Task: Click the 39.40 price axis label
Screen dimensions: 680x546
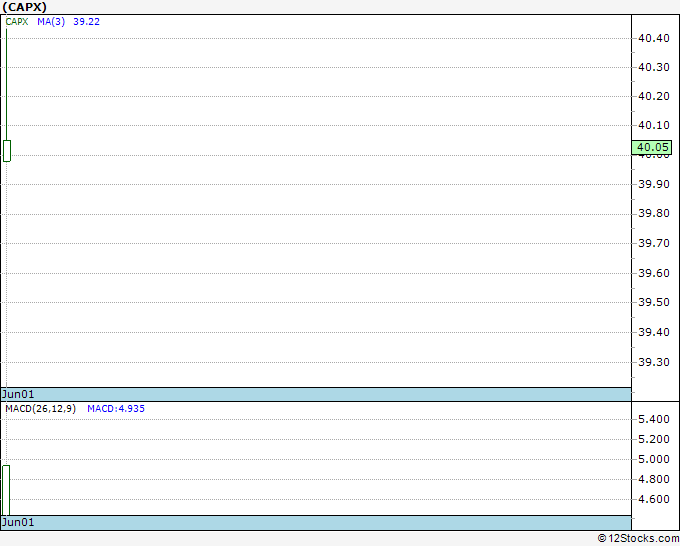Action: coord(654,332)
